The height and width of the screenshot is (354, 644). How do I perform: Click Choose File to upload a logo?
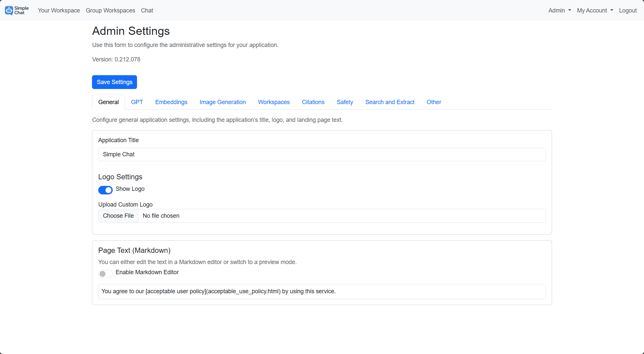pos(118,216)
